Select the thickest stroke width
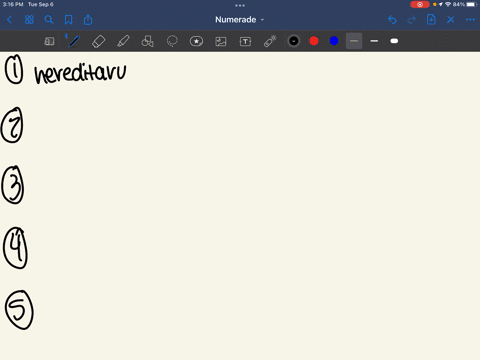 tap(394, 41)
